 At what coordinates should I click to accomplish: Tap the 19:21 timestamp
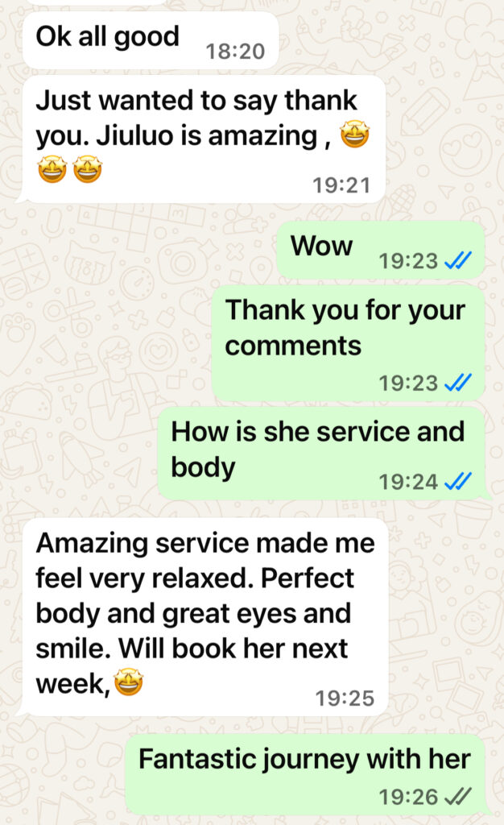341,185
